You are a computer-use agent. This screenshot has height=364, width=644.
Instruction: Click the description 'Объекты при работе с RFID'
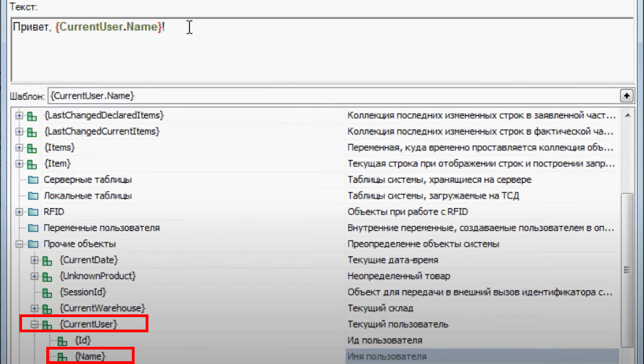point(408,212)
